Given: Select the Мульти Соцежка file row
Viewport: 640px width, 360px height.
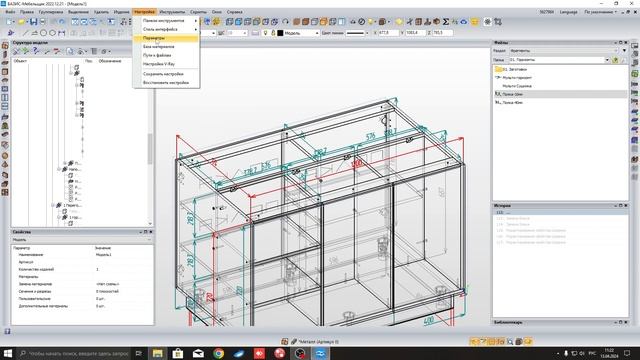Looking at the screenshot, I should pos(560,86).
